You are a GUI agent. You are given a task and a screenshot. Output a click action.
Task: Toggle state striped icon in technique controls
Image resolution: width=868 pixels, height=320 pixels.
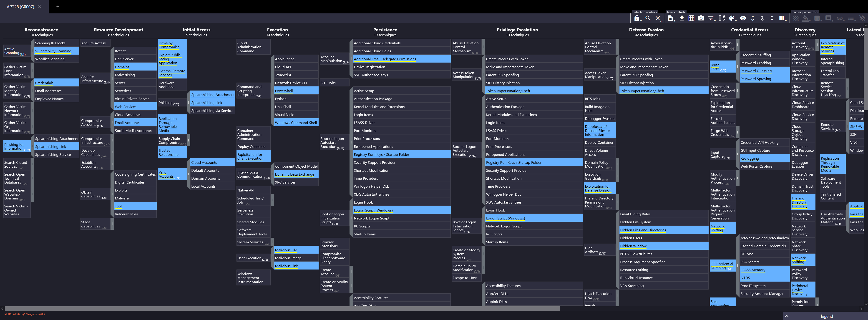[x=796, y=18]
